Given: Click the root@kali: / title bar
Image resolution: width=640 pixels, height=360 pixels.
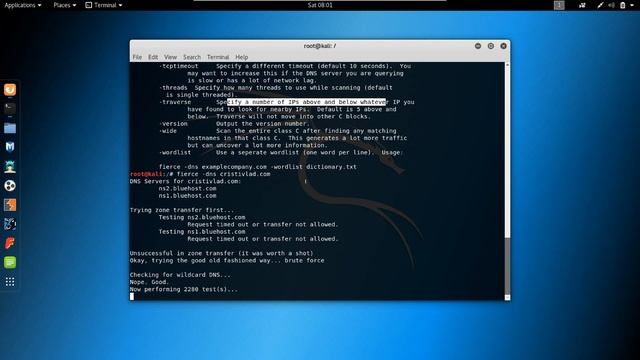Looking at the screenshot, I should point(320,46).
